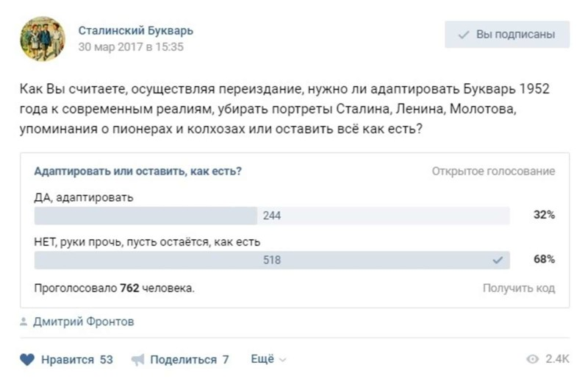Open author profile Дмитрий Фронтов
Viewport: 588px width, 379px height.
(84, 322)
